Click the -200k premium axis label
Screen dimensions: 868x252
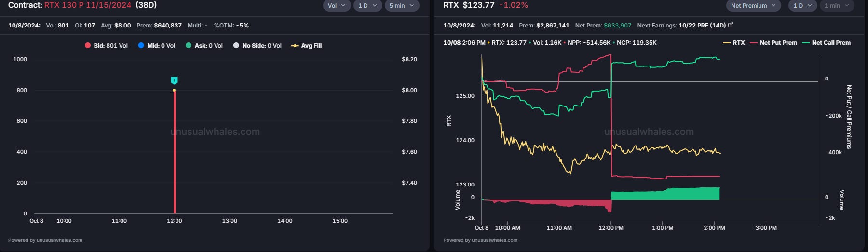(834, 116)
